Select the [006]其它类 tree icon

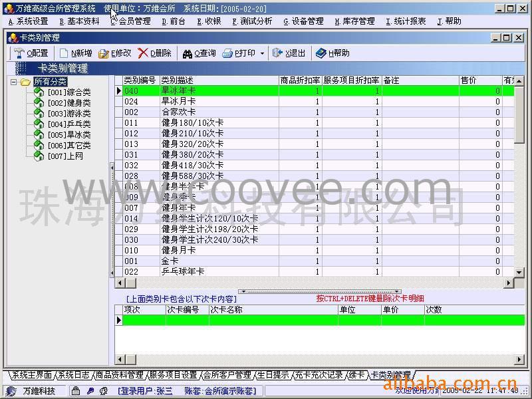(x=39, y=146)
